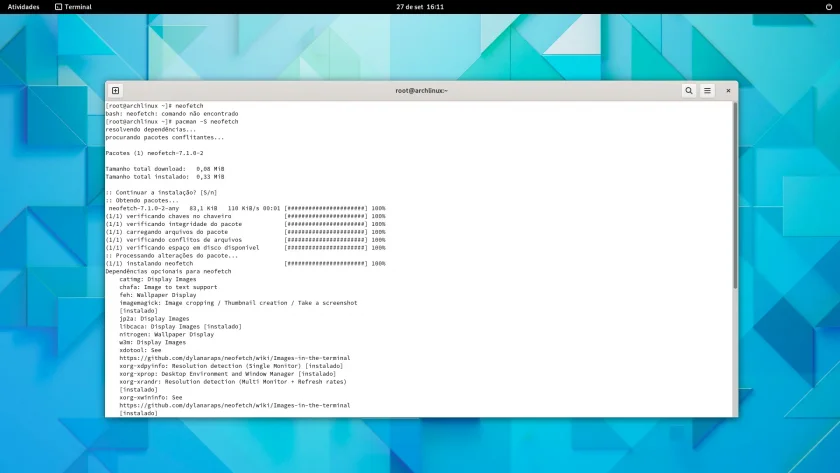Click the 'Tamanho total instalado' line
This screenshot has height=473, width=840.
[165, 177]
